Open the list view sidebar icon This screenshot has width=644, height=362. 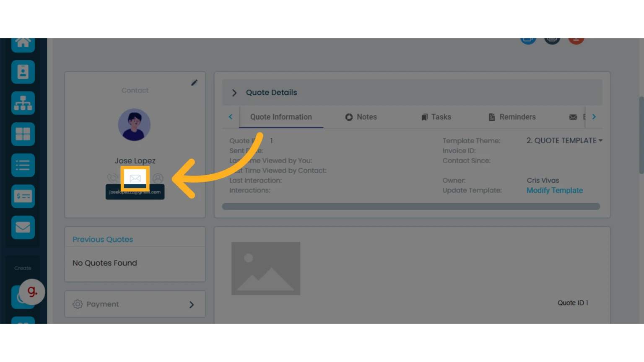[23, 165]
